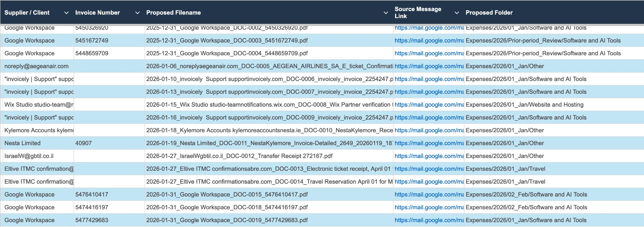
Task: Select invoice number cell 40907
Action: pyautogui.click(x=109, y=143)
